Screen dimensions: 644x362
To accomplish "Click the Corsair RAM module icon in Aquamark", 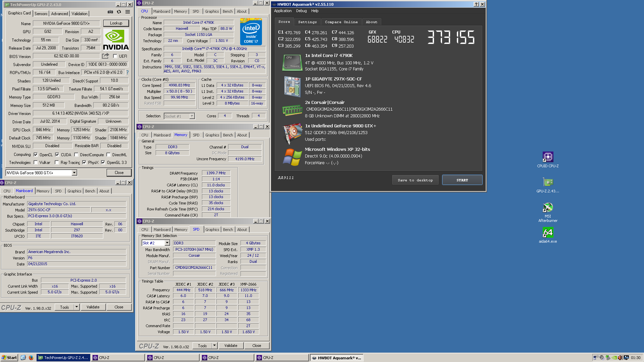I will (x=292, y=110).
